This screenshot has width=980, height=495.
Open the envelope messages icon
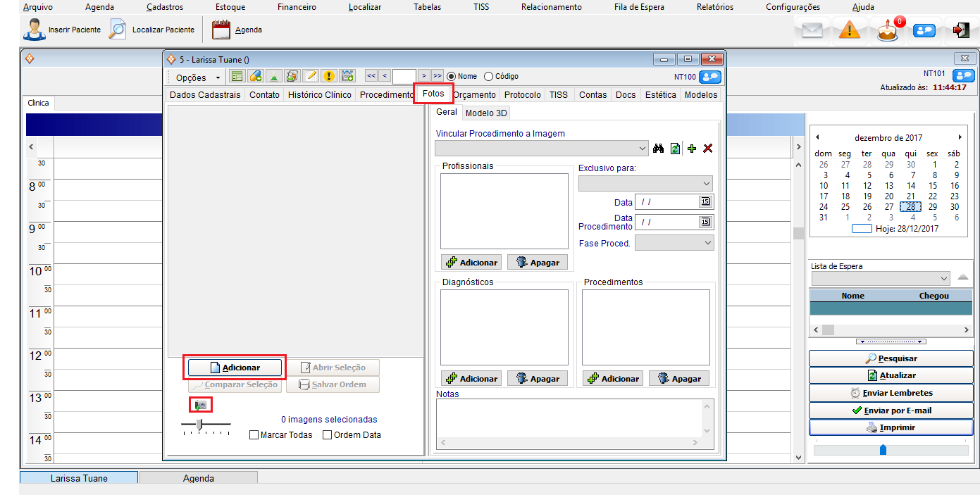(x=812, y=30)
